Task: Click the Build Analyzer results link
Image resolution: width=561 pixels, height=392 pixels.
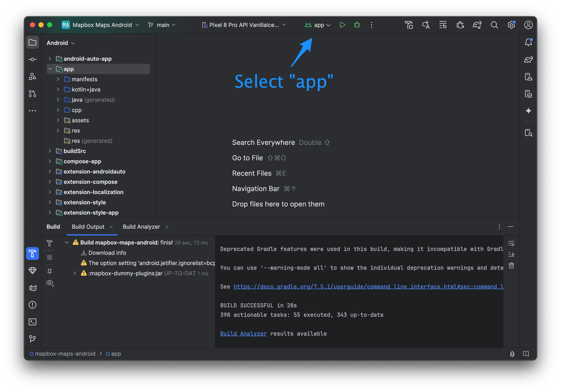Action: [243, 334]
